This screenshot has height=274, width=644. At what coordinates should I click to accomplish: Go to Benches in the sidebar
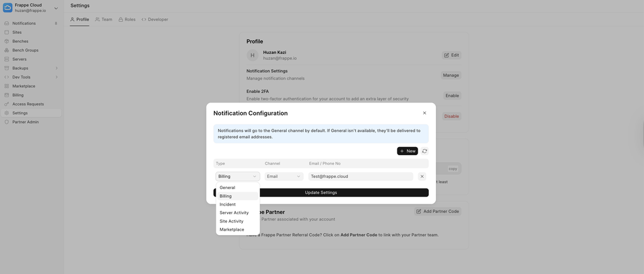coord(20,41)
